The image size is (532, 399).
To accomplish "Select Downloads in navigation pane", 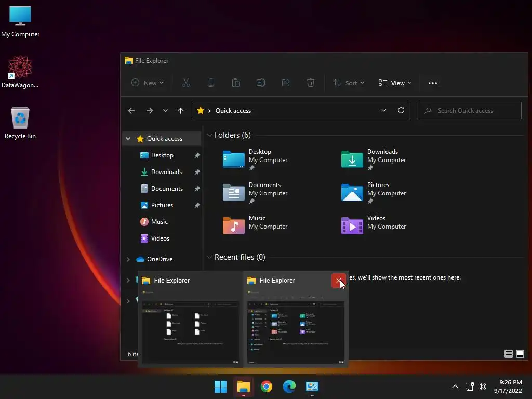I will click(166, 172).
